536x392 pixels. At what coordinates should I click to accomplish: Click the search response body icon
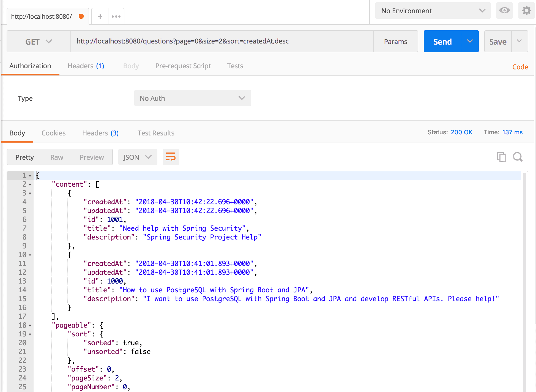tap(517, 157)
